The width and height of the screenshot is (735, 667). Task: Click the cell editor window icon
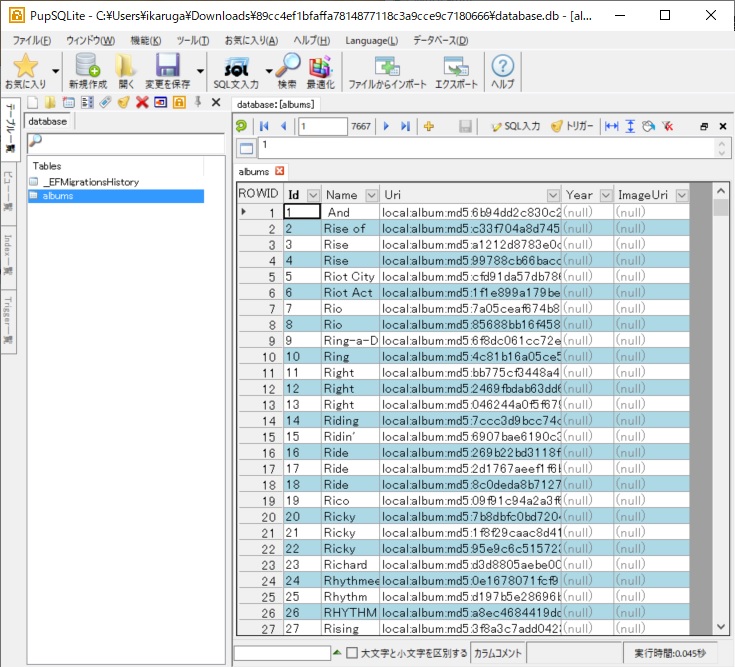247,149
